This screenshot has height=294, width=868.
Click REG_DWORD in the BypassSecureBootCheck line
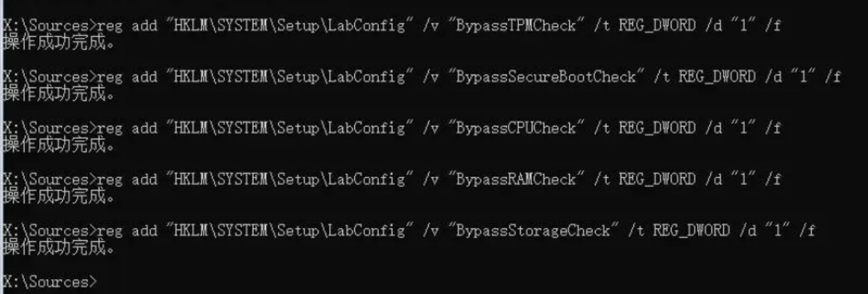tap(717, 76)
